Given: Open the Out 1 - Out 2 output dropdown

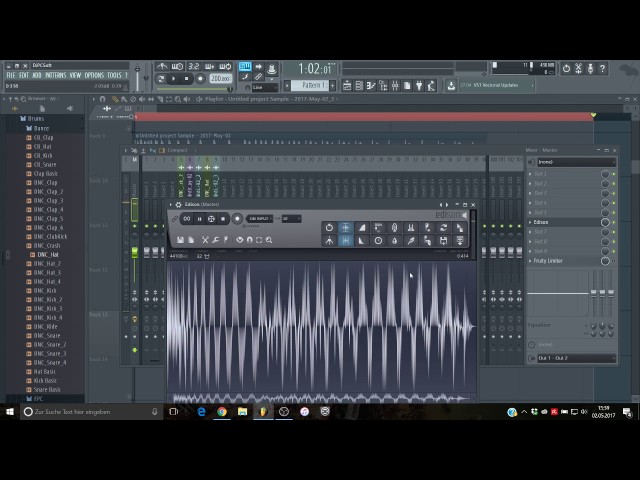Looking at the screenshot, I should click(576, 358).
